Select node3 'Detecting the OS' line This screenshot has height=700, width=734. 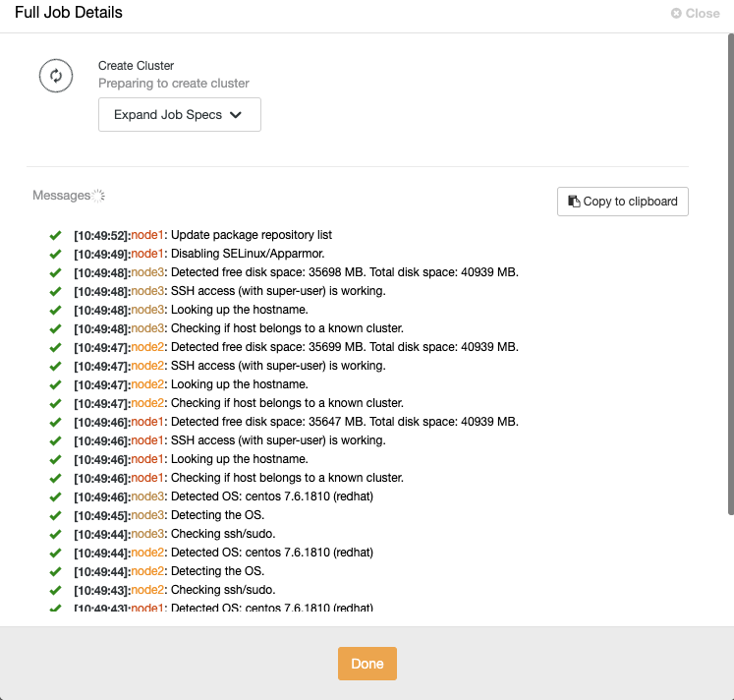169,515
